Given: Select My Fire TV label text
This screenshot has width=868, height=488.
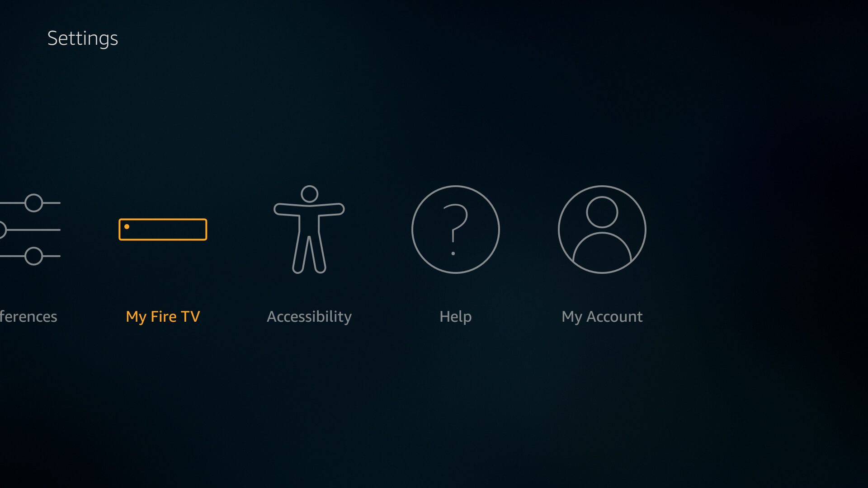Looking at the screenshot, I should coord(163,316).
